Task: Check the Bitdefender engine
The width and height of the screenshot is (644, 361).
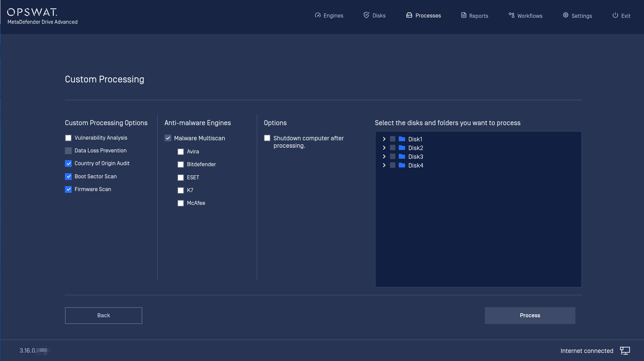Action: [181, 165]
